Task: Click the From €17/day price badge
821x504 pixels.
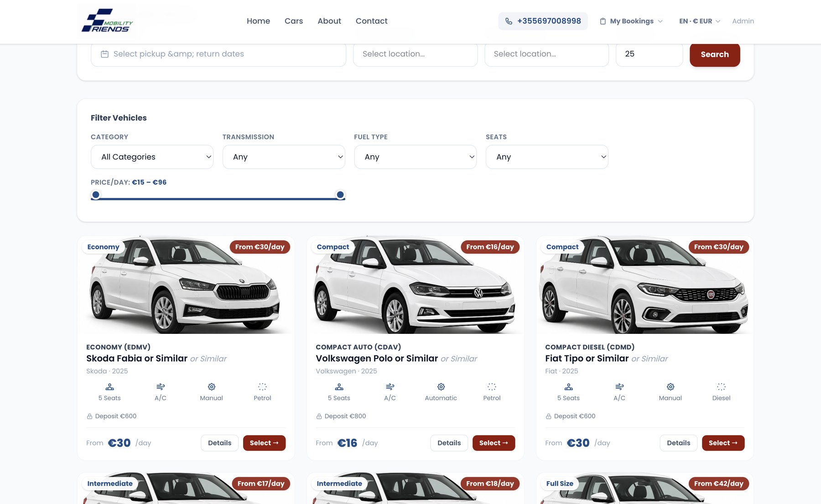Action: tap(261, 483)
